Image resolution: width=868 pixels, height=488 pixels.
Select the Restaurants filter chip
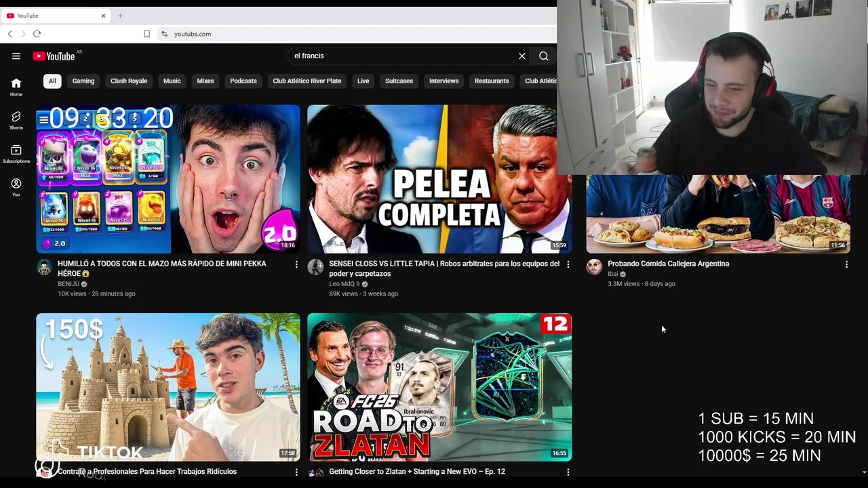pyautogui.click(x=492, y=81)
